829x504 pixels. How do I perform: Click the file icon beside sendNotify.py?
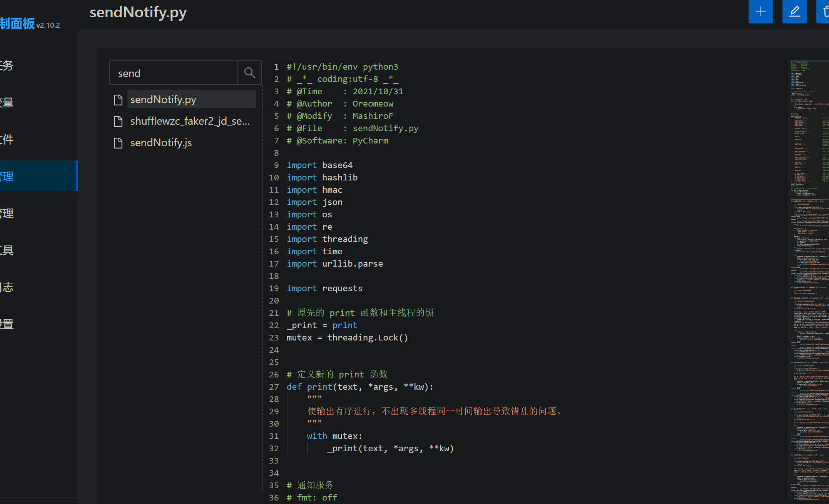click(118, 99)
